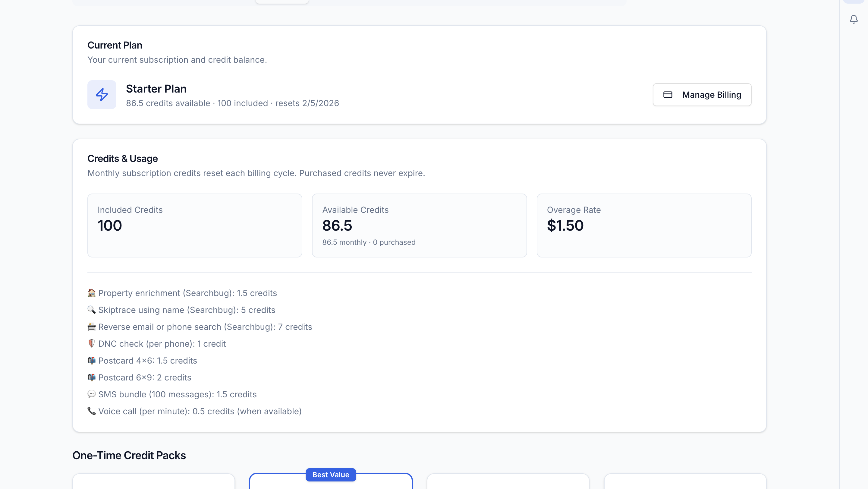Click the shield icon beside DNC check
The width and height of the screenshot is (868, 489).
pos(91,343)
